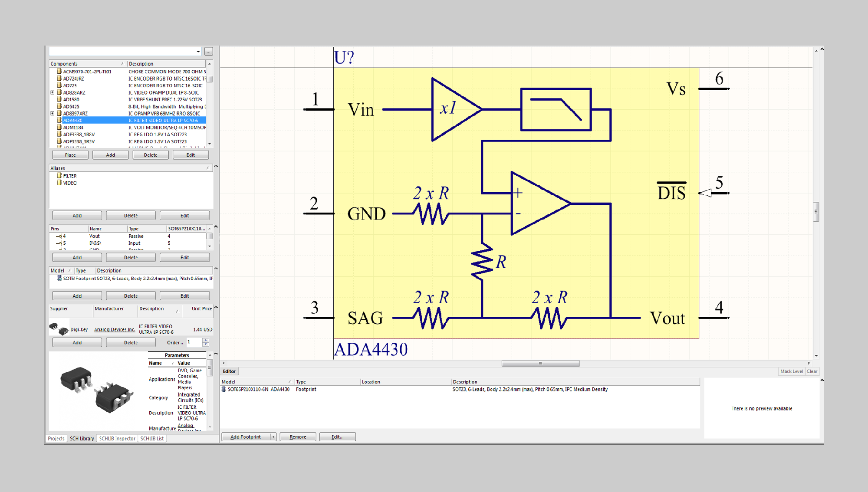This screenshot has width=868, height=492.
Task: Click Delete button under Components list
Action: pos(151,155)
